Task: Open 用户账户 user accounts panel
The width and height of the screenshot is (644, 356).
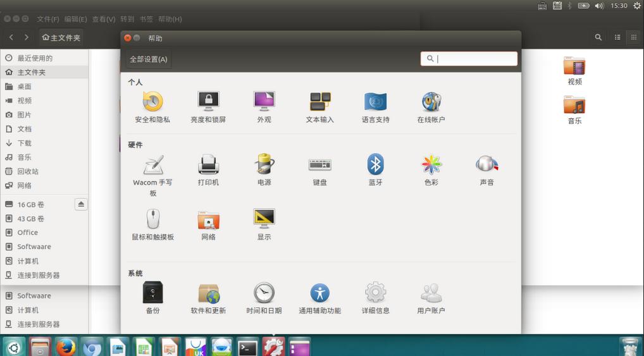Action: pos(431,293)
